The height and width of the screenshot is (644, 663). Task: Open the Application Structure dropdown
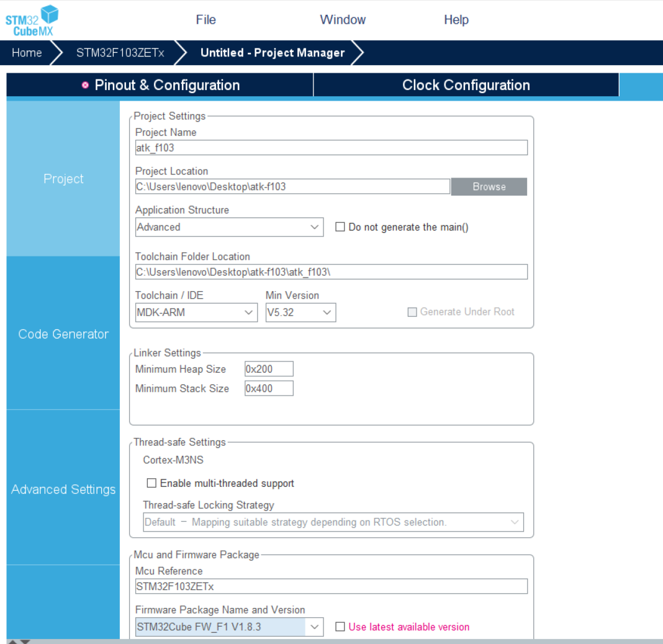(229, 227)
